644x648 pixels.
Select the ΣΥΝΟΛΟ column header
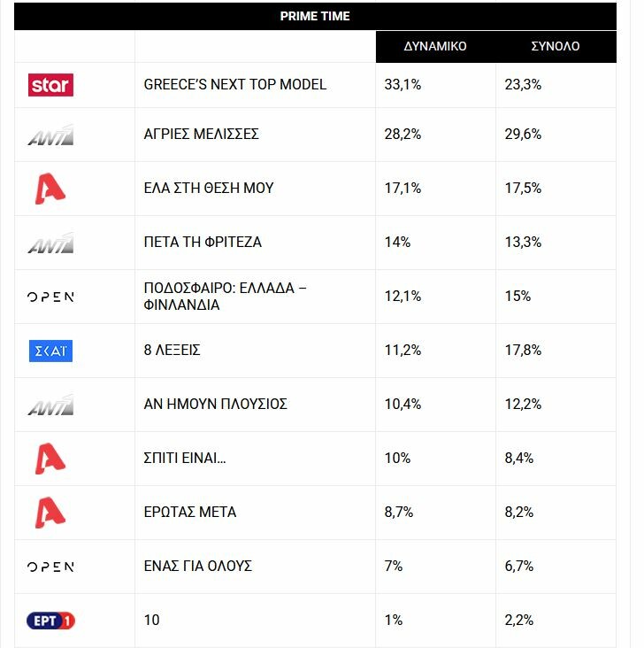(556, 46)
